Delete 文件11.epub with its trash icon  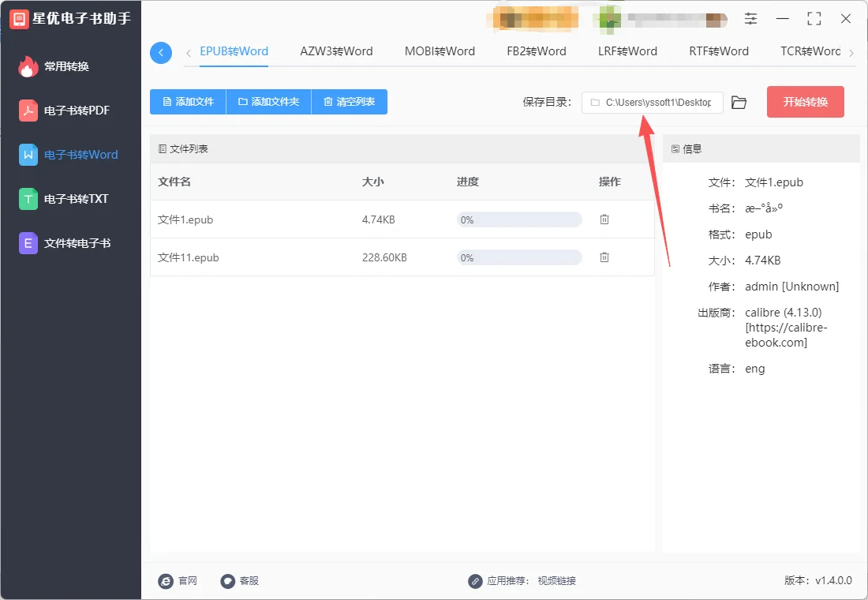point(604,257)
